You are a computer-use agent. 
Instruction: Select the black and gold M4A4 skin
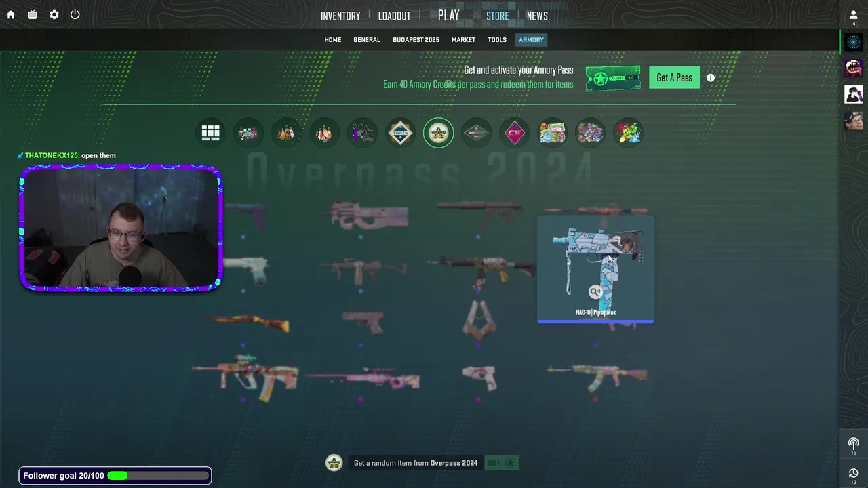tap(481, 270)
